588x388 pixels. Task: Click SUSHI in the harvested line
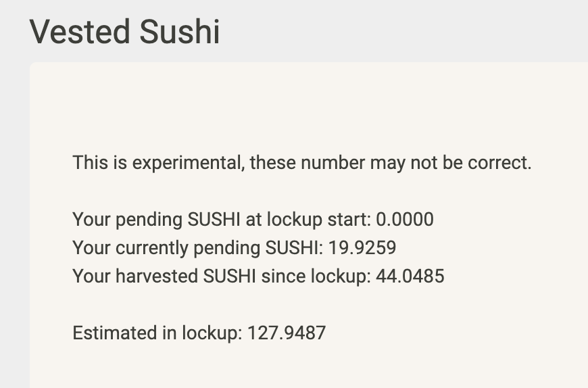[x=230, y=276]
